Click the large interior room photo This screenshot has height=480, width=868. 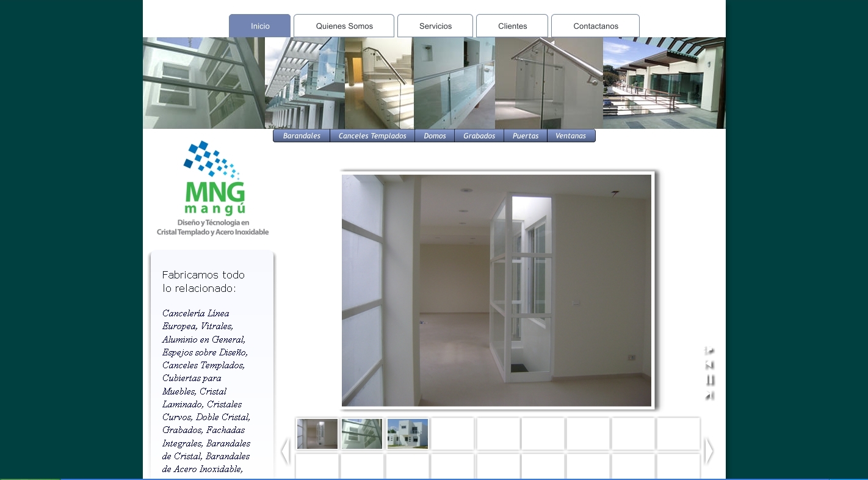496,291
